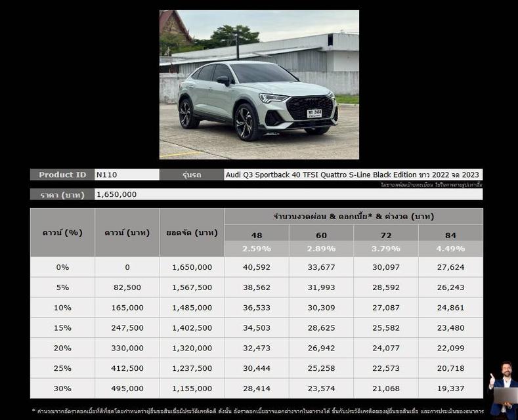
Task: Click the down payment amount 412,500
Action: (x=127, y=368)
